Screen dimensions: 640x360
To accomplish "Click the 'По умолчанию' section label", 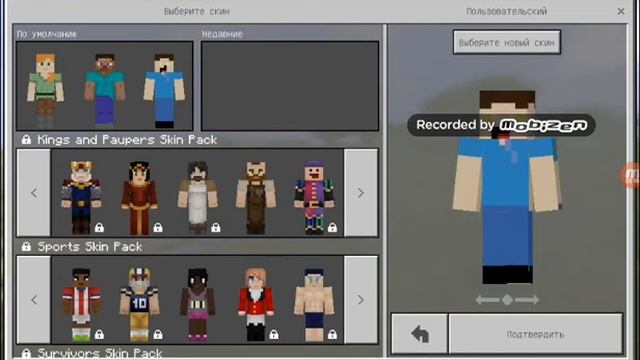I will click(x=47, y=34).
